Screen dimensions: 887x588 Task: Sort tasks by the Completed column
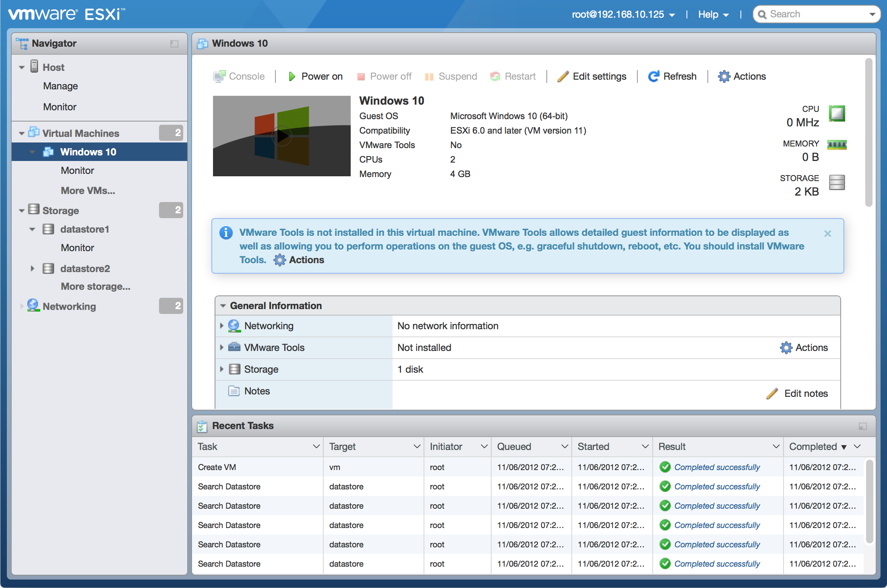click(817, 447)
